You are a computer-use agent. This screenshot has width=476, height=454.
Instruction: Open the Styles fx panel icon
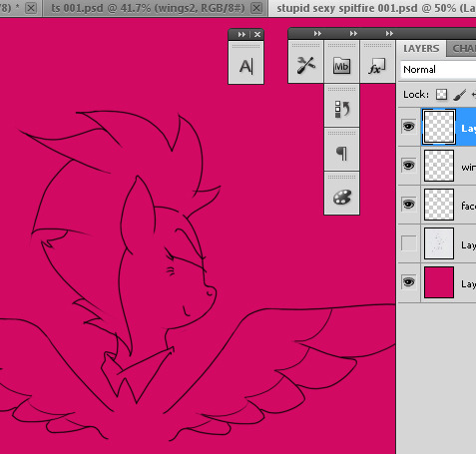[x=377, y=66]
